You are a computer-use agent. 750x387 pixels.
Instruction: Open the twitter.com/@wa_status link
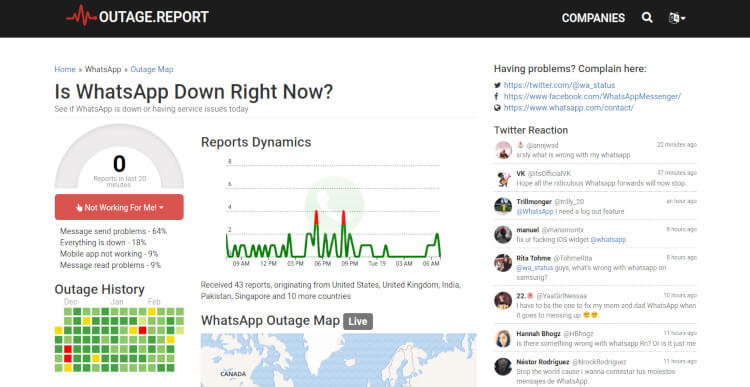coord(559,85)
